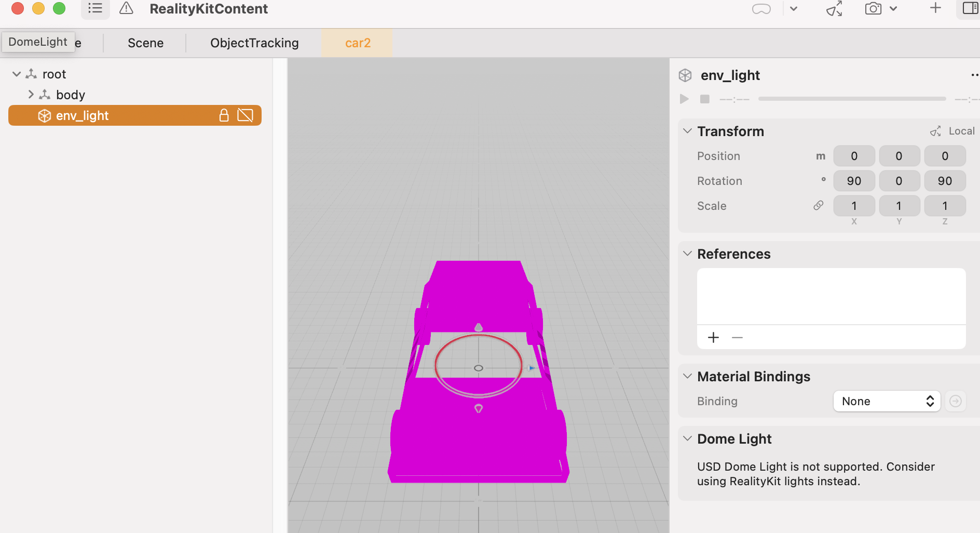Click the visionOS headset device icon
Image resolution: width=980 pixels, height=533 pixels.
761,9
